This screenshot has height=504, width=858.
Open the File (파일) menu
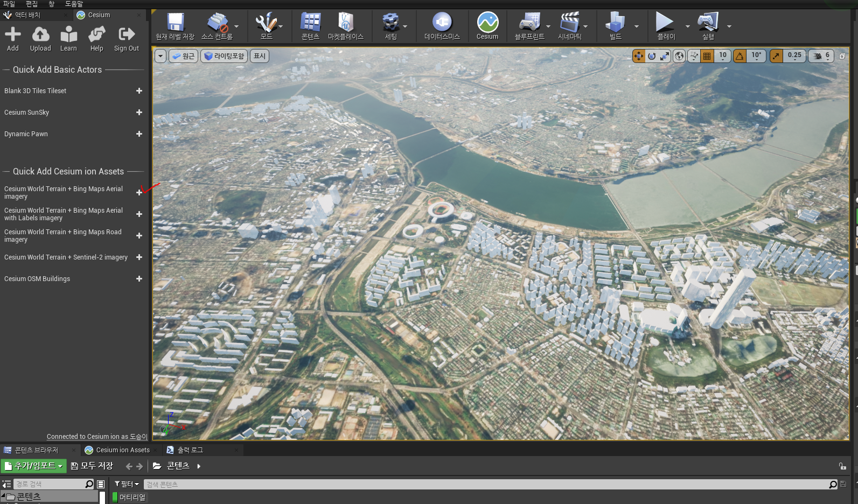click(9, 4)
